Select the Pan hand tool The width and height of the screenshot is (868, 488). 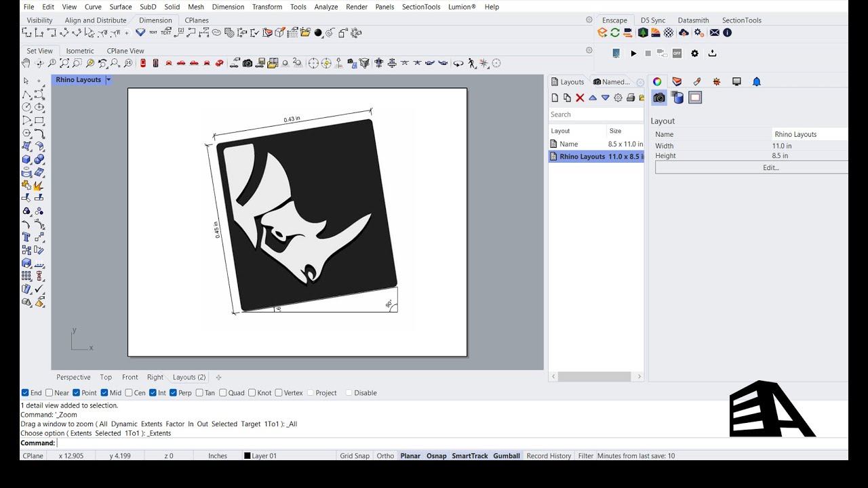(x=26, y=63)
